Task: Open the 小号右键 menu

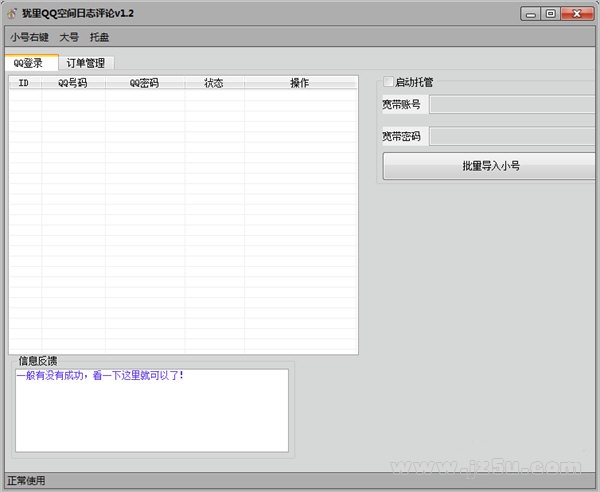Action: click(29, 37)
